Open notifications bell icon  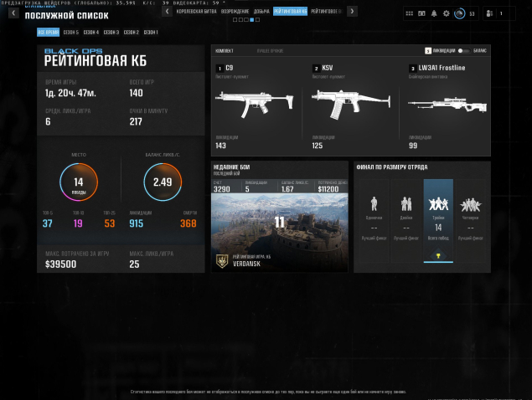click(x=434, y=13)
